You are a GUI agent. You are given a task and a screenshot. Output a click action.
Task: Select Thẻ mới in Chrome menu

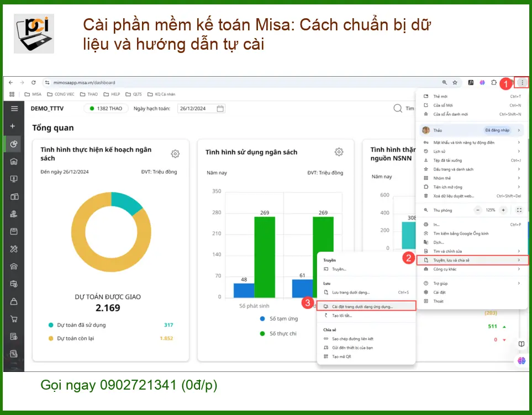tap(472, 96)
